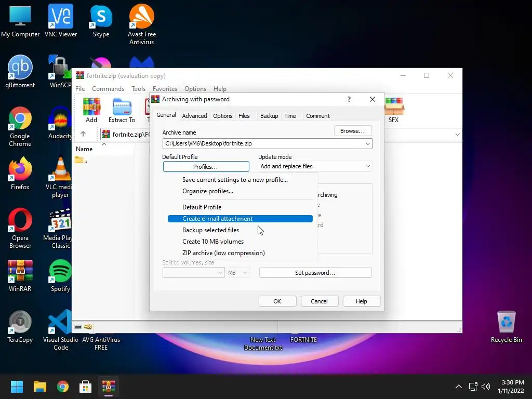
Task: Launch qBittorrent desktop icon
Action: click(x=20, y=72)
